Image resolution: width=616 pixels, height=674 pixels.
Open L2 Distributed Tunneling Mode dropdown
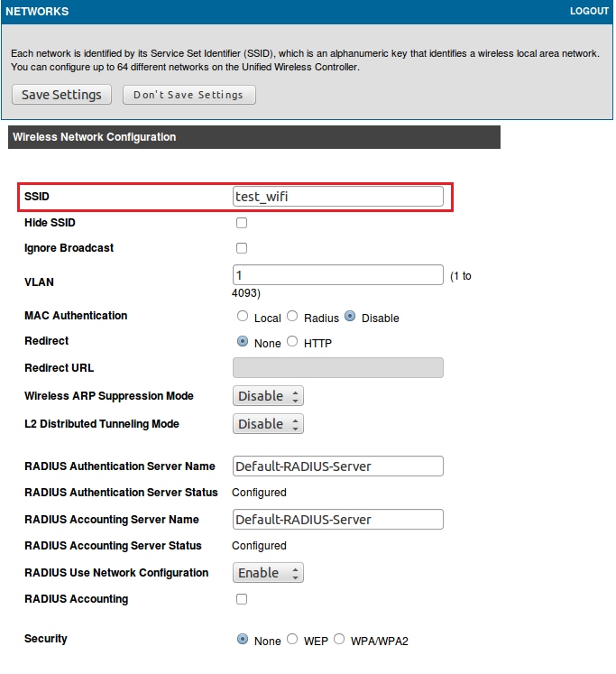click(x=268, y=424)
